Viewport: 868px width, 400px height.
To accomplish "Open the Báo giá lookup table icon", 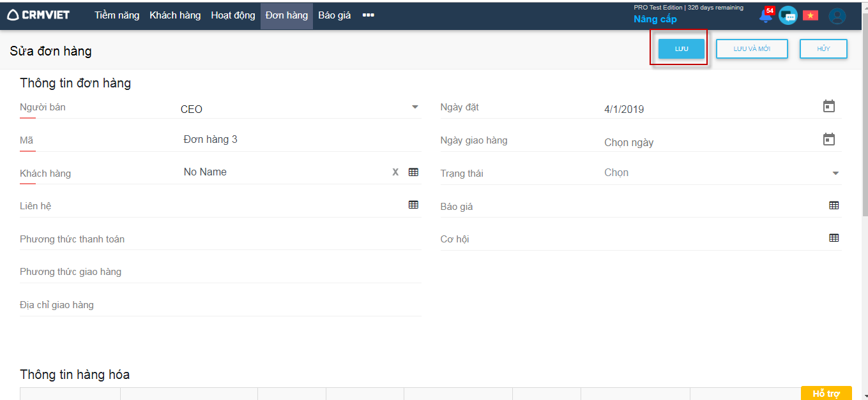I will pos(834,205).
